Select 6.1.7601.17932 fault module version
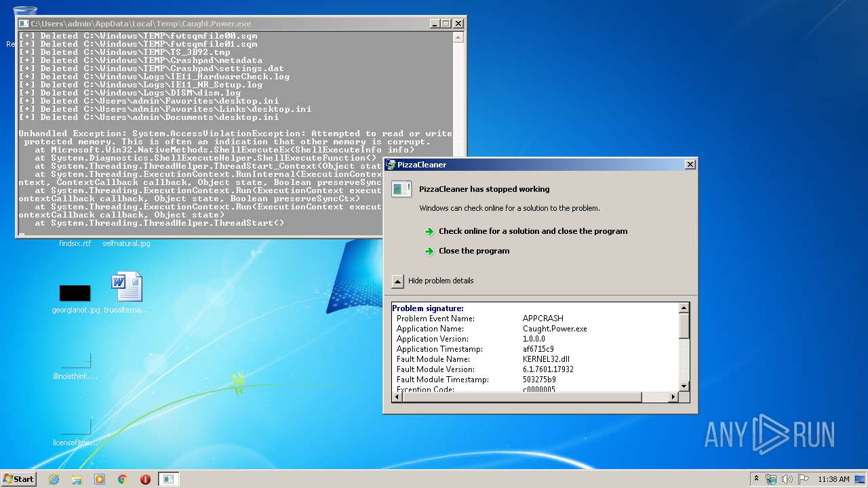 (x=548, y=369)
